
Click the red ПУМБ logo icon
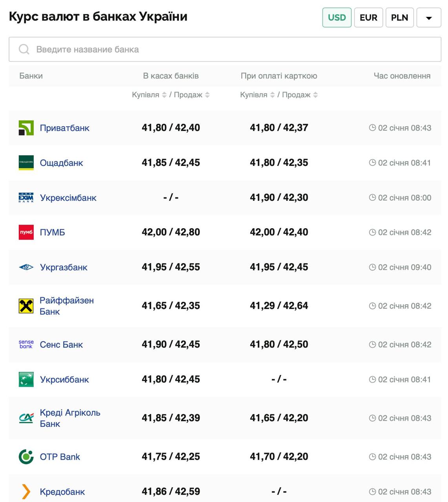(x=26, y=232)
